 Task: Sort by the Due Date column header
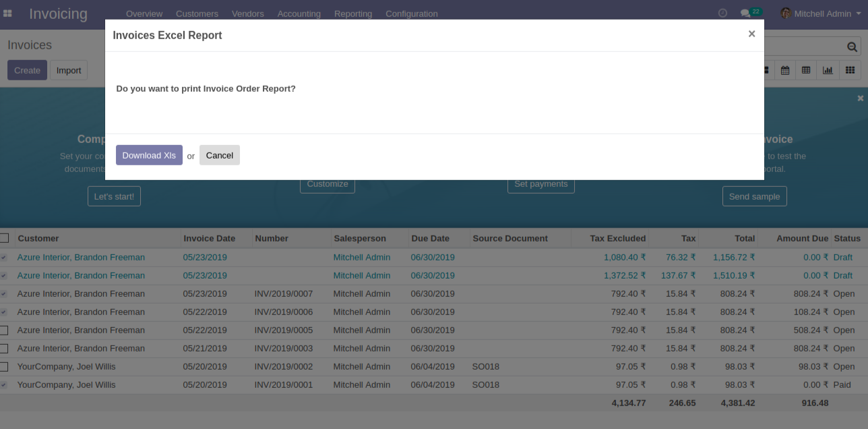(430, 238)
